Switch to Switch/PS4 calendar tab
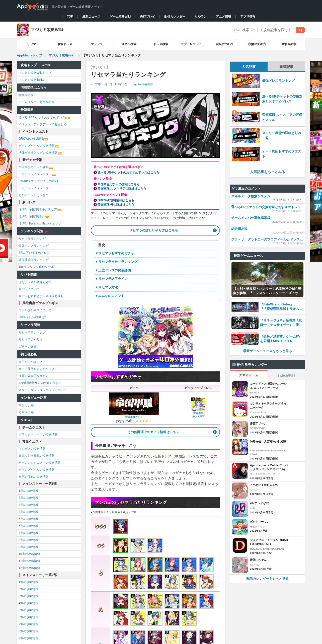322x644 pixels. point(286,375)
